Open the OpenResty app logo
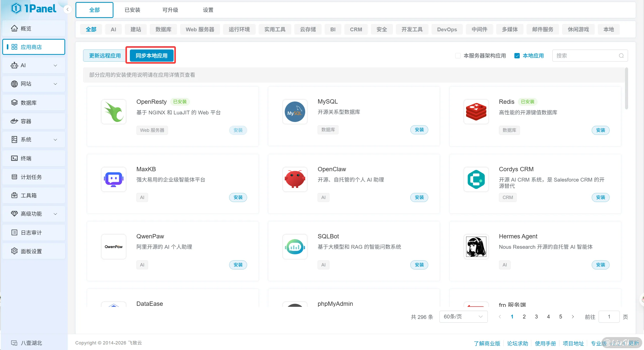 coord(114,112)
